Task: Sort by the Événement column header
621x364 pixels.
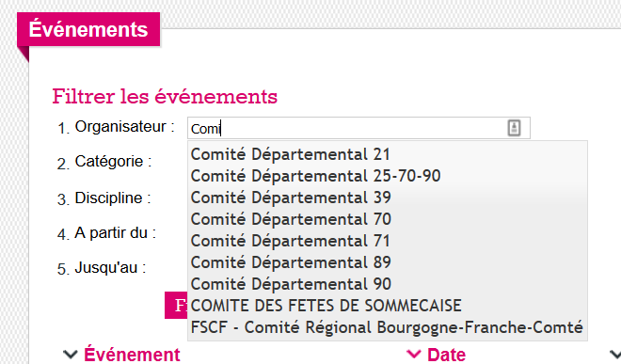Action: coord(132,354)
